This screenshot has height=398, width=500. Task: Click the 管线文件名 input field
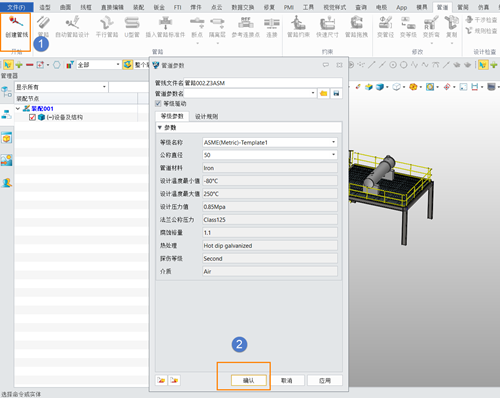coord(263,83)
